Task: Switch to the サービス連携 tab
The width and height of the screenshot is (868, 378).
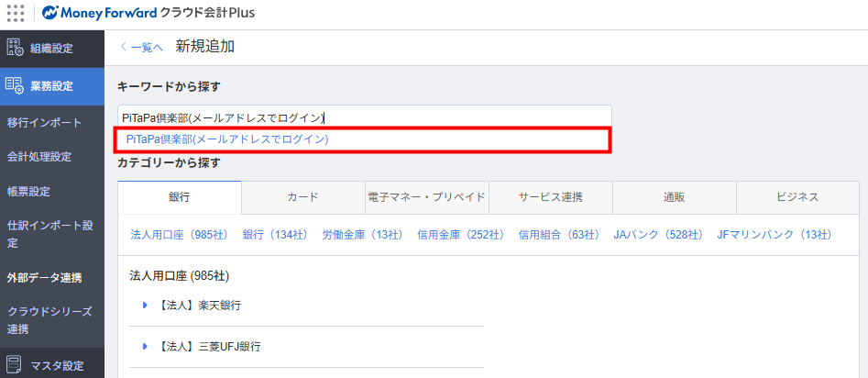Action: click(x=550, y=197)
